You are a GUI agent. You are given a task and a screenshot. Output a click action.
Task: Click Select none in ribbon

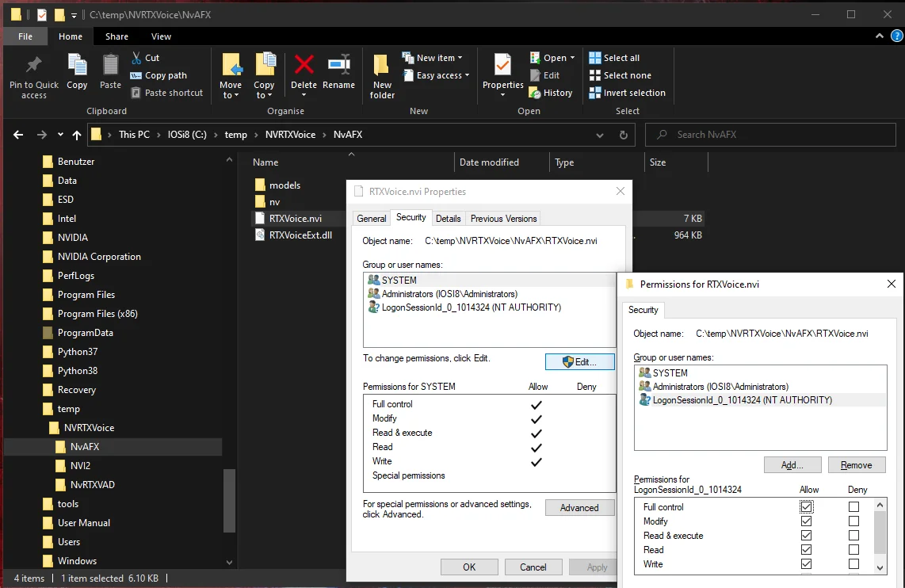(x=620, y=75)
